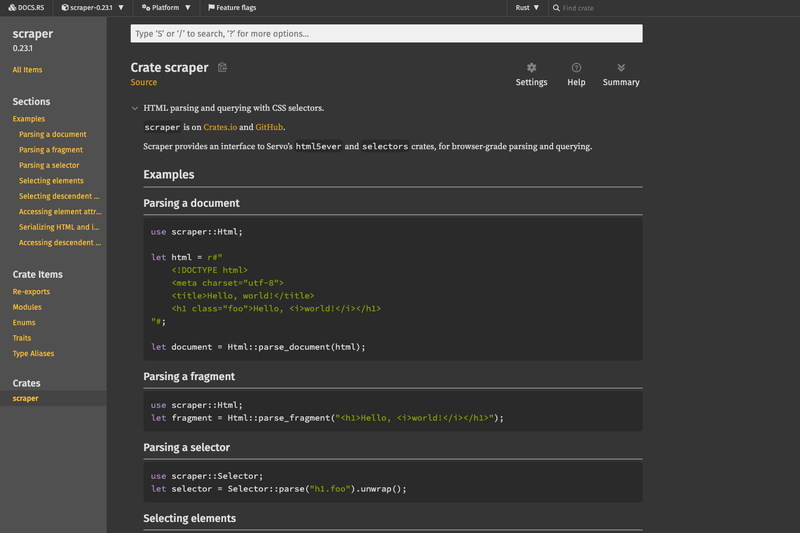Copy the crate path with the clipboard icon
Image resolution: width=800 pixels, height=533 pixels.
pos(222,67)
